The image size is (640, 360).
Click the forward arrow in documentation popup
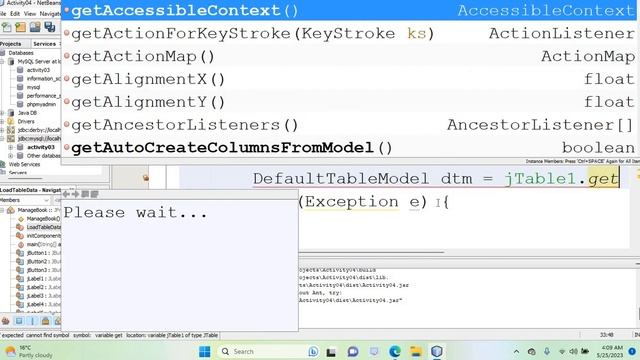click(x=76, y=194)
